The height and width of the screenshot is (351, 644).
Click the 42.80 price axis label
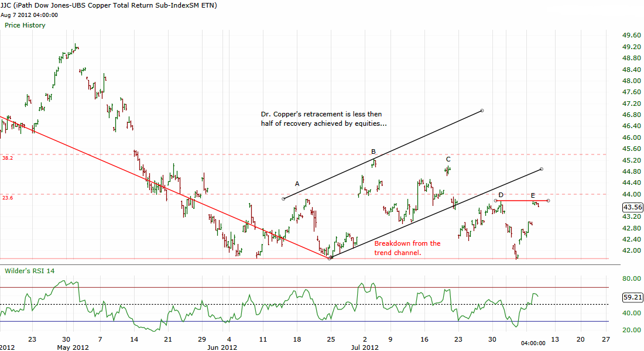coord(632,228)
